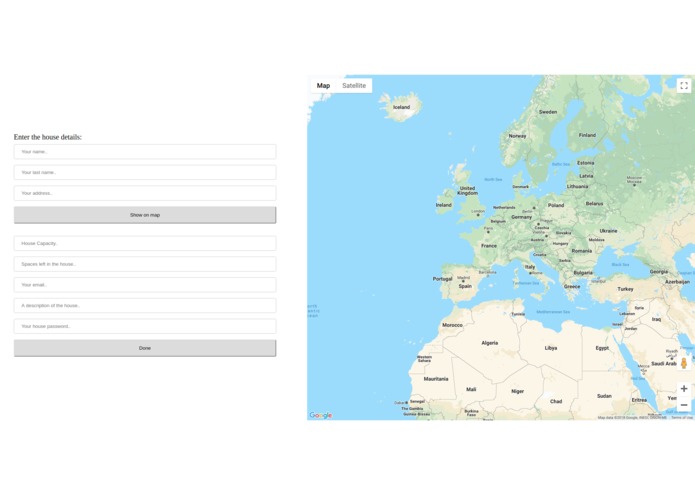Viewport: 695px width, 494px height.
Task: Click the Egypt label on map
Action: [x=602, y=348]
